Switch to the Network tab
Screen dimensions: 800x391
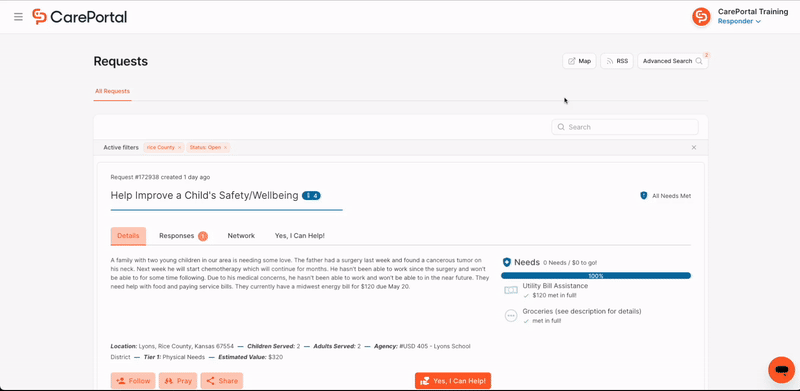click(241, 236)
